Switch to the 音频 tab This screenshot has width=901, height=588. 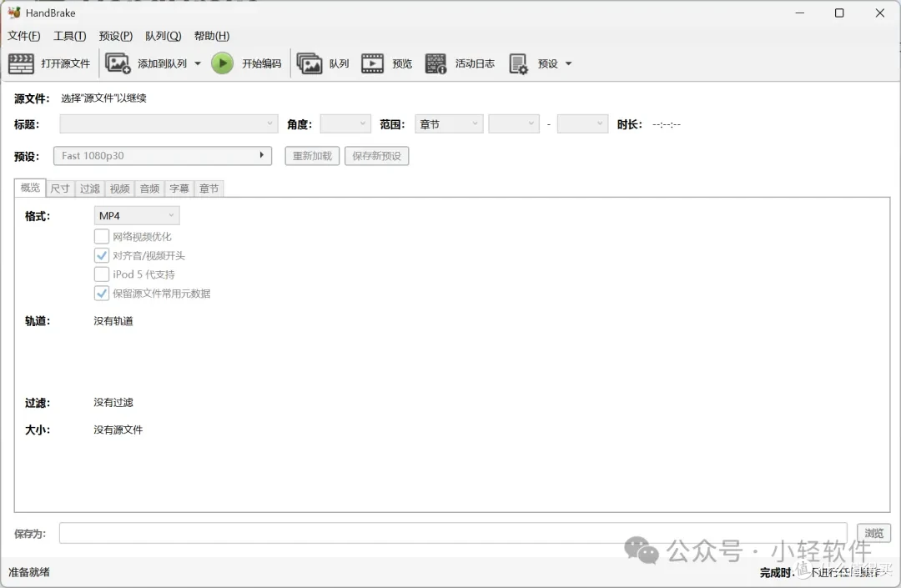(149, 188)
